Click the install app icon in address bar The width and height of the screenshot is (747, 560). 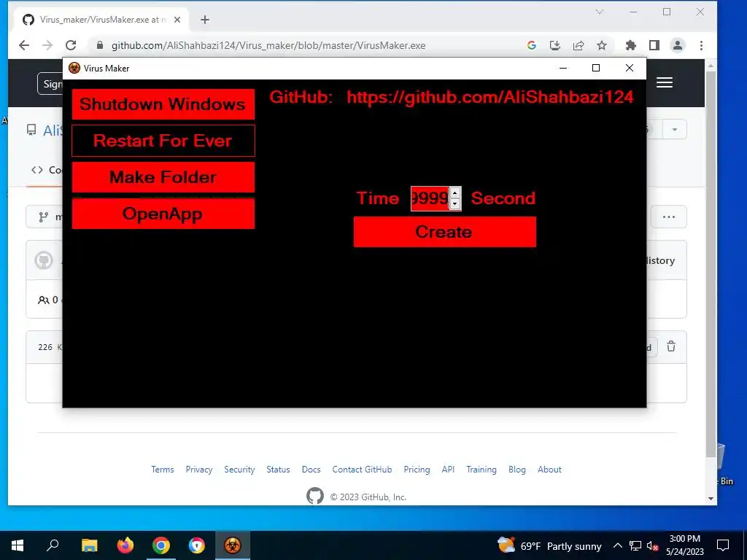(x=555, y=45)
